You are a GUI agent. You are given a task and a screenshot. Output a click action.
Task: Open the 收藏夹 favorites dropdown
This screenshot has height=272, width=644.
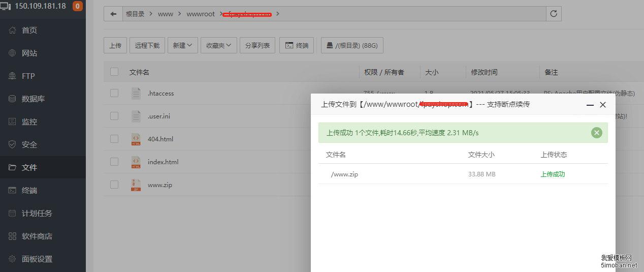pos(218,45)
